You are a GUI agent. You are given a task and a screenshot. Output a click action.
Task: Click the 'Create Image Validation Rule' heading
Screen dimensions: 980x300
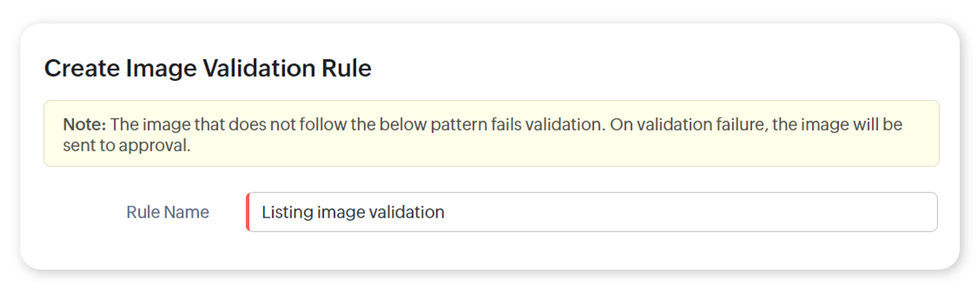click(208, 68)
